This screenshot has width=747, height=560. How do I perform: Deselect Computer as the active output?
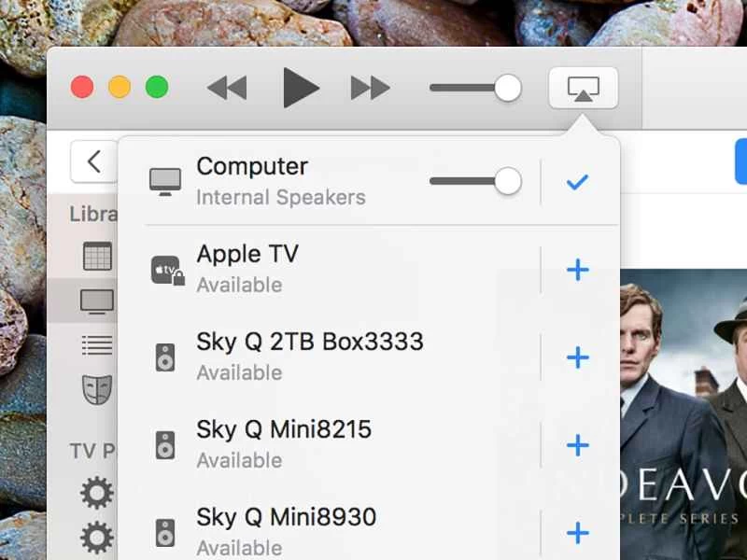(x=577, y=183)
